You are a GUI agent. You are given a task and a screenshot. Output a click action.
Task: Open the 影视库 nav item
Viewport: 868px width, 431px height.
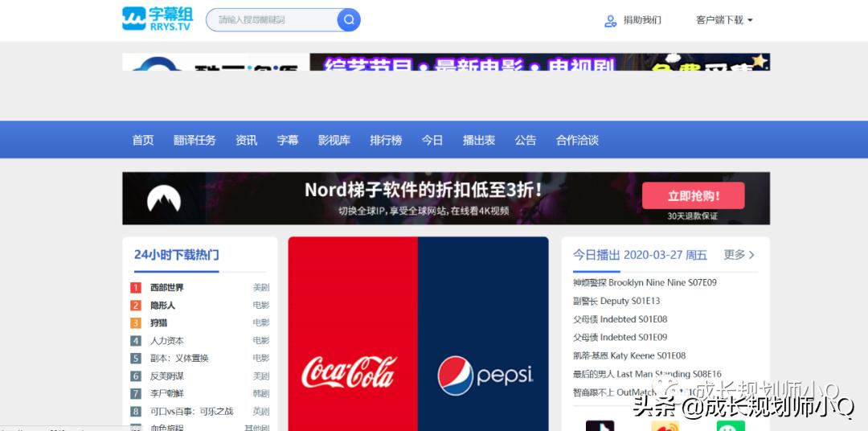point(334,140)
